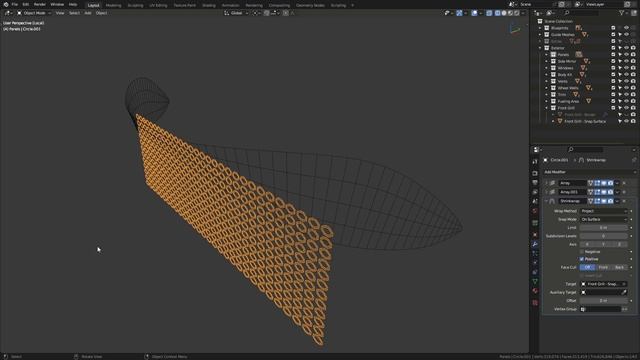Toggle the snapping magnet icon

click(x=267, y=13)
